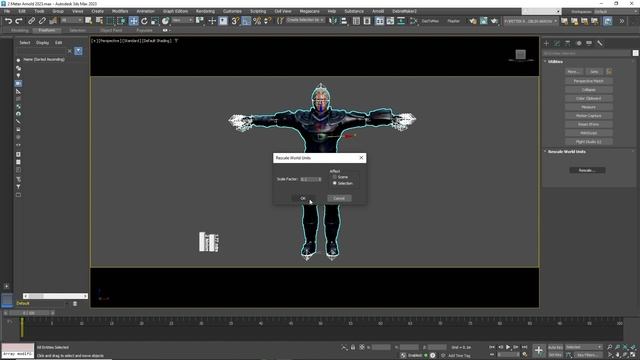640x360 pixels.
Task: Click the Mirror tool icon
Action: pos(333,21)
